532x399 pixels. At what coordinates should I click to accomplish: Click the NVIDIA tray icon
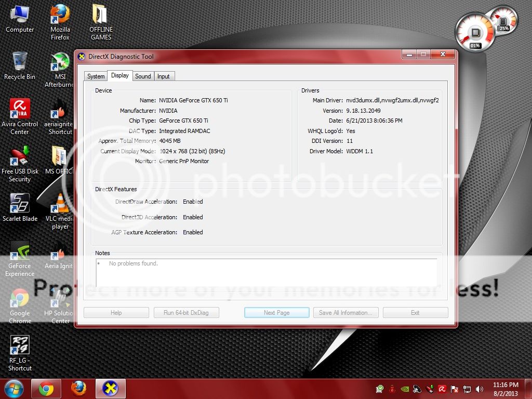coord(404,389)
